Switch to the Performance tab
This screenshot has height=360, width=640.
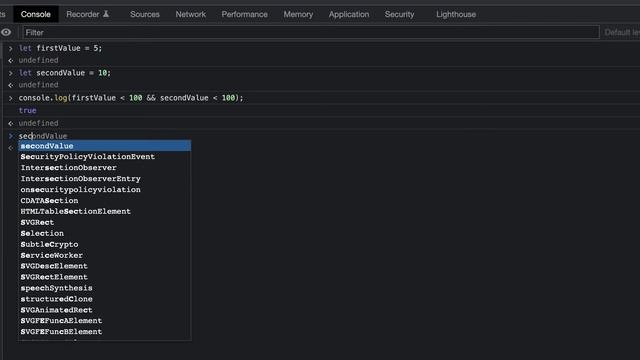pyautogui.click(x=244, y=14)
